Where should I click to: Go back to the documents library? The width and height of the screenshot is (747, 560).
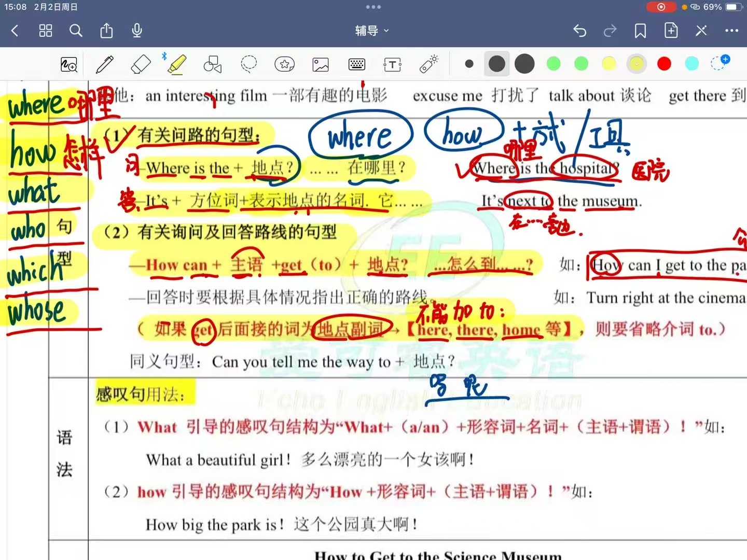[x=15, y=31]
